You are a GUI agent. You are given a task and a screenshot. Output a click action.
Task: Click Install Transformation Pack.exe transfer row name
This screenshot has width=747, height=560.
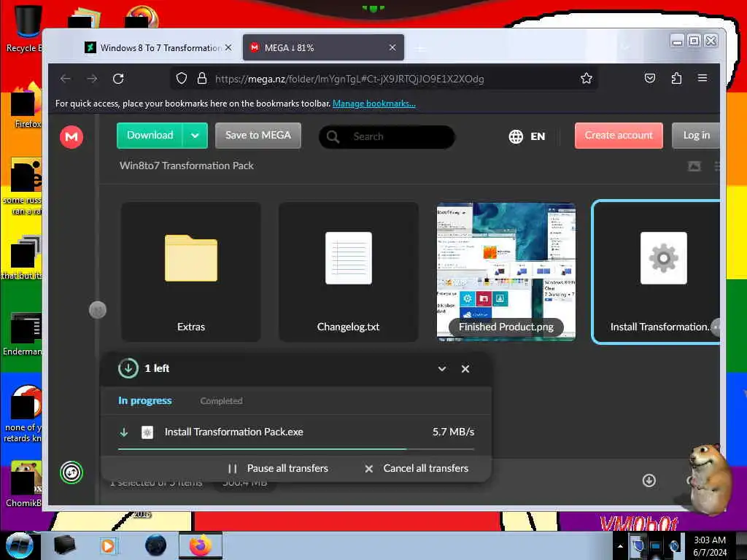click(x=233, y=432)
